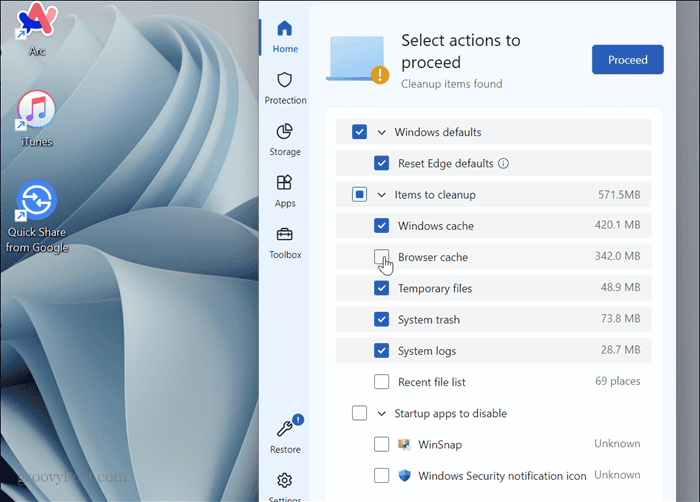Check the Browser cache checkbox

pos(381,257)
